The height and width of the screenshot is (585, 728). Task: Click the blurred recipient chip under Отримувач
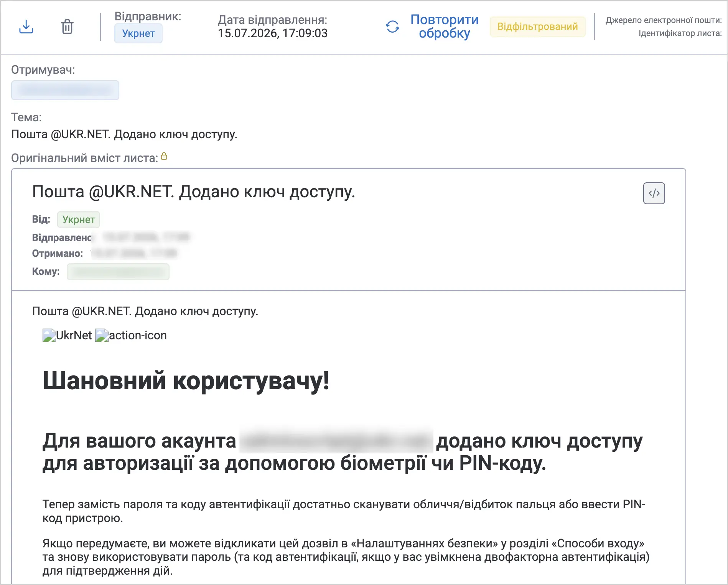[x=65, y=90]
